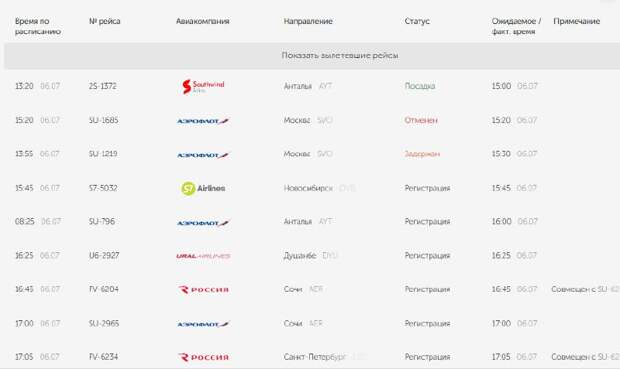Click the № рейса column header

(104, 21)
